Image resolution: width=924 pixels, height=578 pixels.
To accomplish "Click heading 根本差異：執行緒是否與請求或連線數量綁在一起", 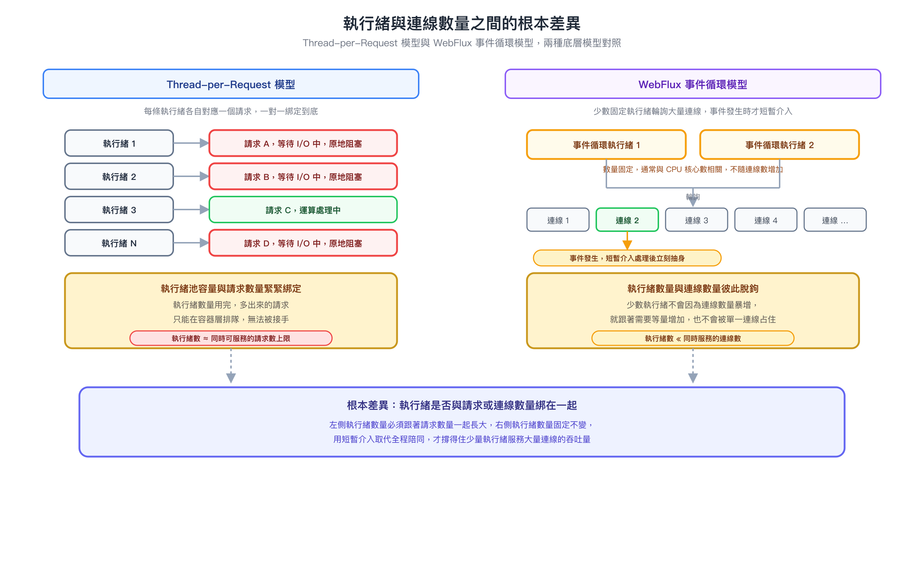I will [462, 405].
